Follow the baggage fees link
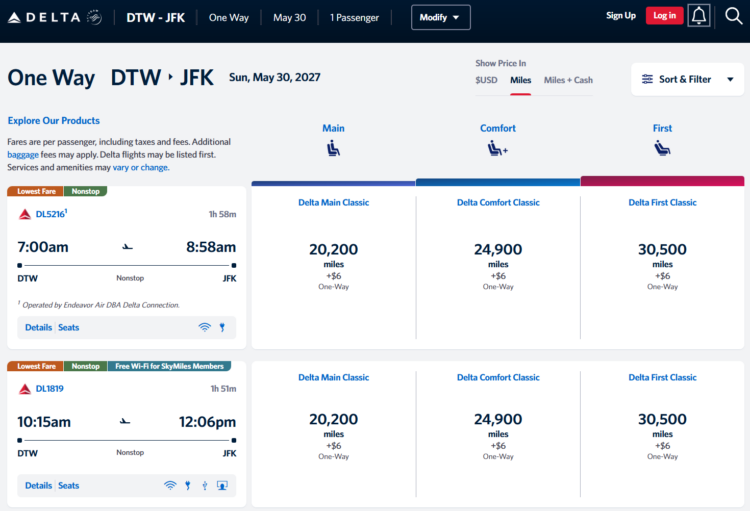The height and width of the screenshot is (511, 750). pyautogui.click(x=23, y=155)
